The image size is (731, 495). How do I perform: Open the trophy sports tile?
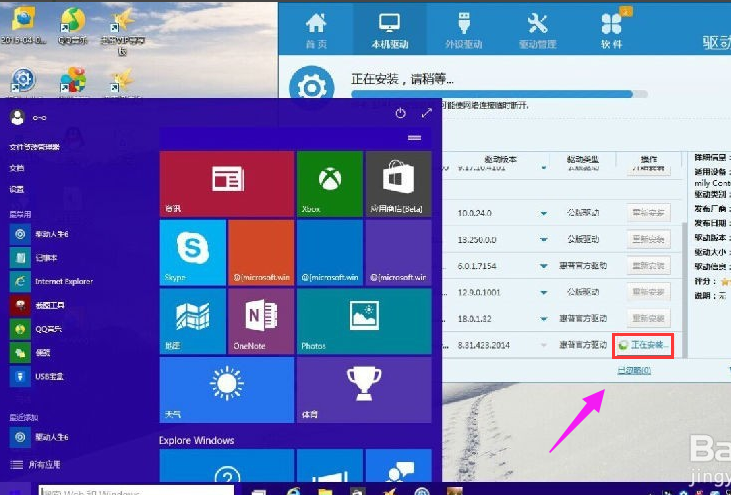364,389
